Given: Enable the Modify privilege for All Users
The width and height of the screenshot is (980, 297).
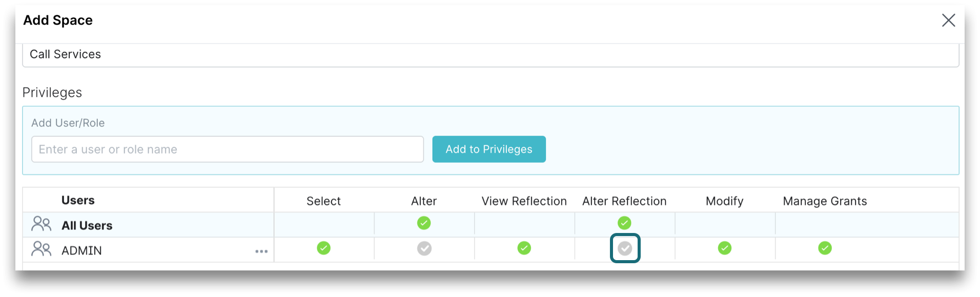Looking at the screenshot, I should click(x=724, y=223).
